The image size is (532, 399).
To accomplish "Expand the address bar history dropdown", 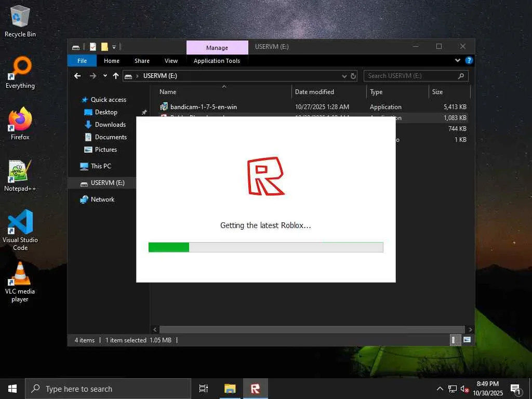I will pyautogui.click(x=344, y=76).
